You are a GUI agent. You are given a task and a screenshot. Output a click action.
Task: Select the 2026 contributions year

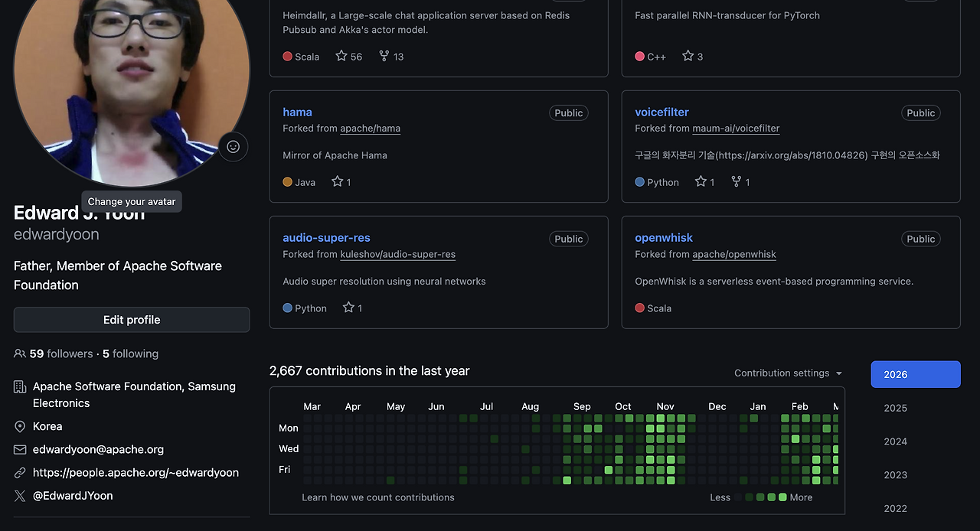(915, 374)
